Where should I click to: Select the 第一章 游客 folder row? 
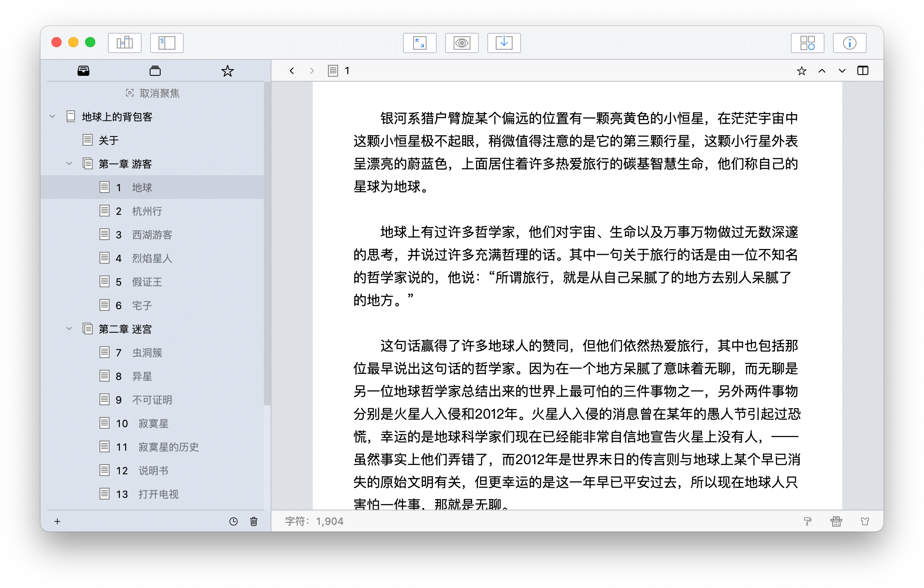pyautogui.click(x=153, y=164)
